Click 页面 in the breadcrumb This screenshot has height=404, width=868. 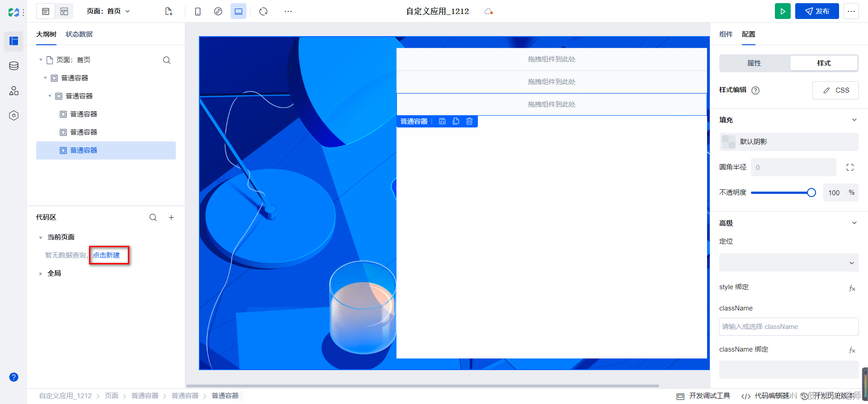pyautogui.click(x=112, y=396)
